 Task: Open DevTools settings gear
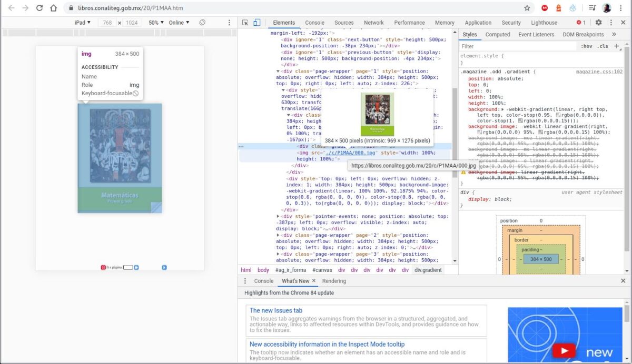point(598,23)
